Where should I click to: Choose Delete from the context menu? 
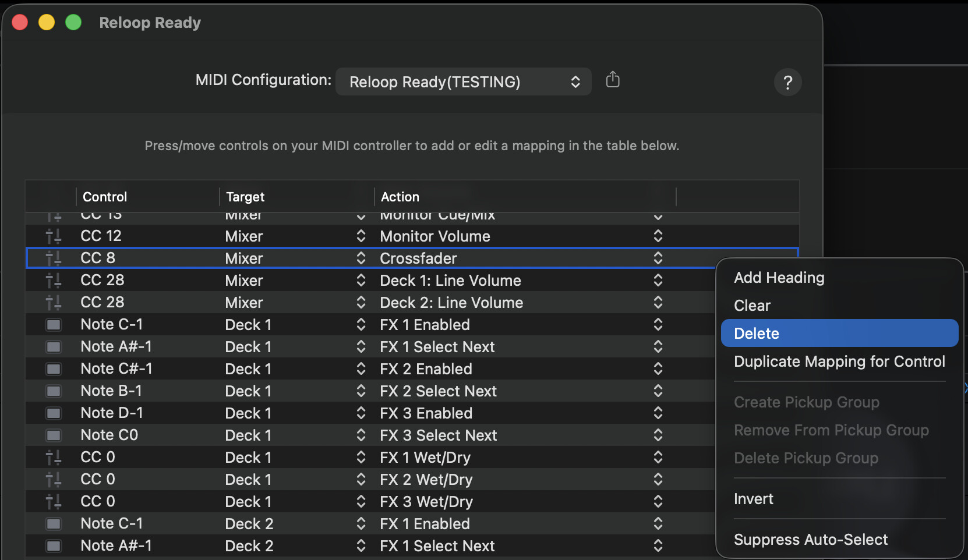757,334
